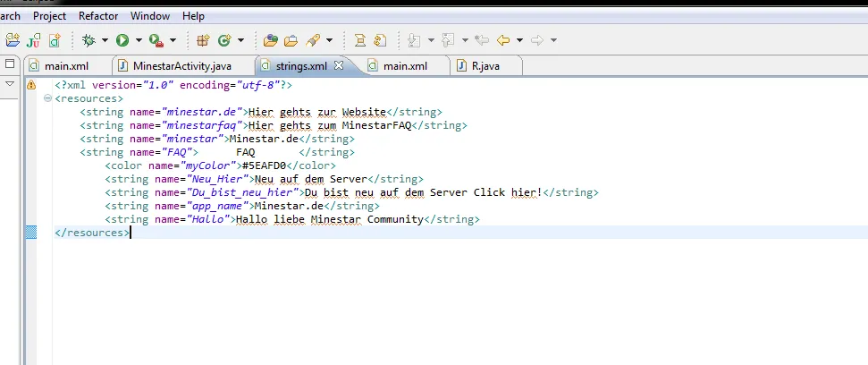Close the strings.xml editor tab
Screen dimensions: 868x365
click(x=338, y=66)
